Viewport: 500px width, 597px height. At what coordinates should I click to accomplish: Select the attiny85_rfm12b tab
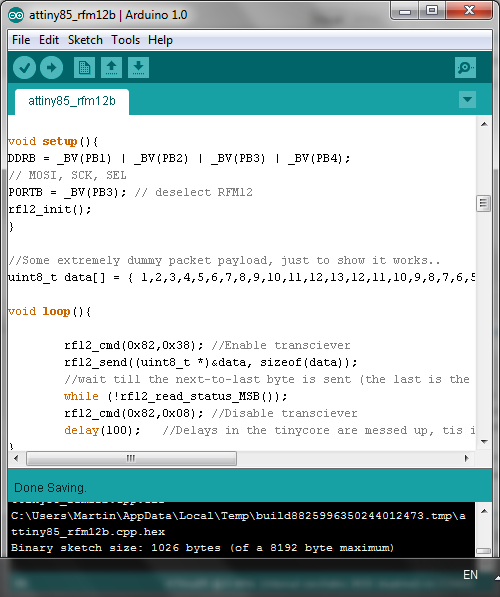[72, 101]
